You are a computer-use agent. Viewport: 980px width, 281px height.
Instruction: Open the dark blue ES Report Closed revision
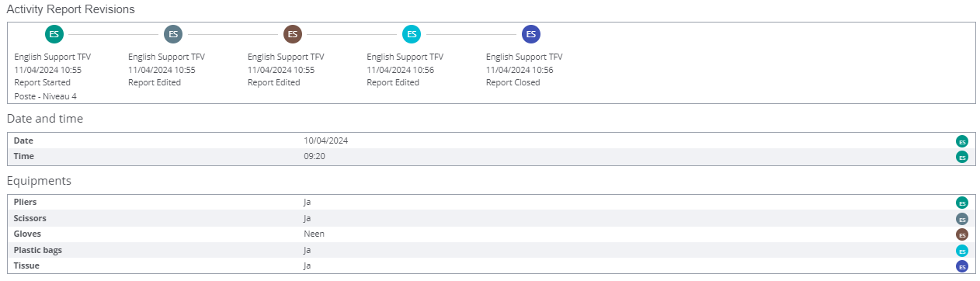(x=531, y=34)
